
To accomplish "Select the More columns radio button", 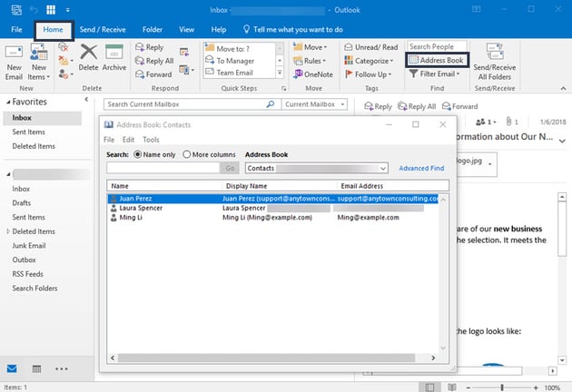I will pyautogui.click(x=187, y=154).
